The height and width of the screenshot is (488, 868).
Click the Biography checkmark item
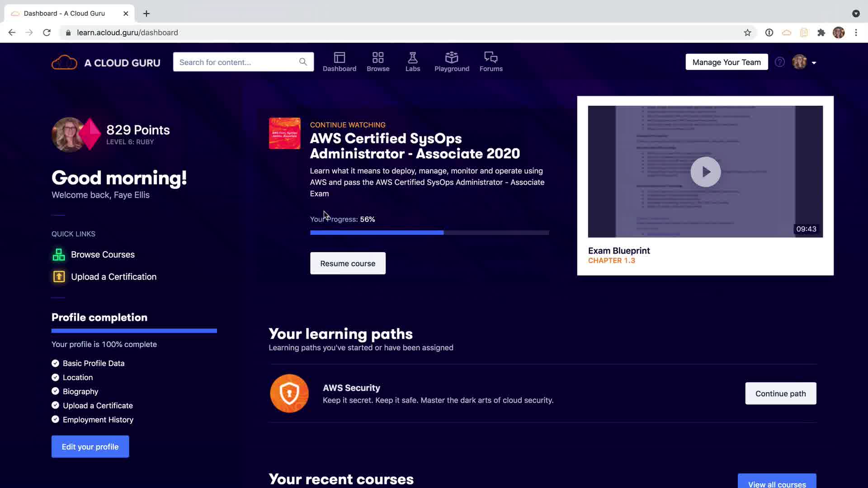coord(55,391)
